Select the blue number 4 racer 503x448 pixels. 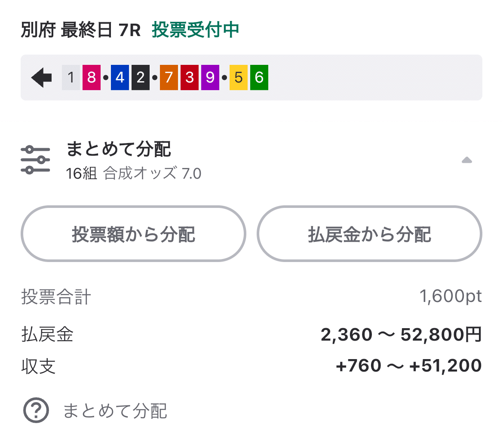point(120,77)
